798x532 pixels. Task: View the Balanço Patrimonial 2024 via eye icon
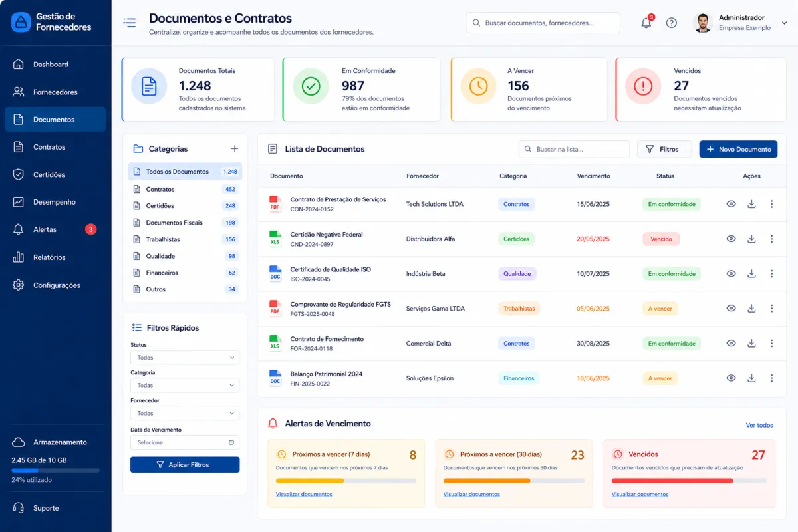coord(731,378)
